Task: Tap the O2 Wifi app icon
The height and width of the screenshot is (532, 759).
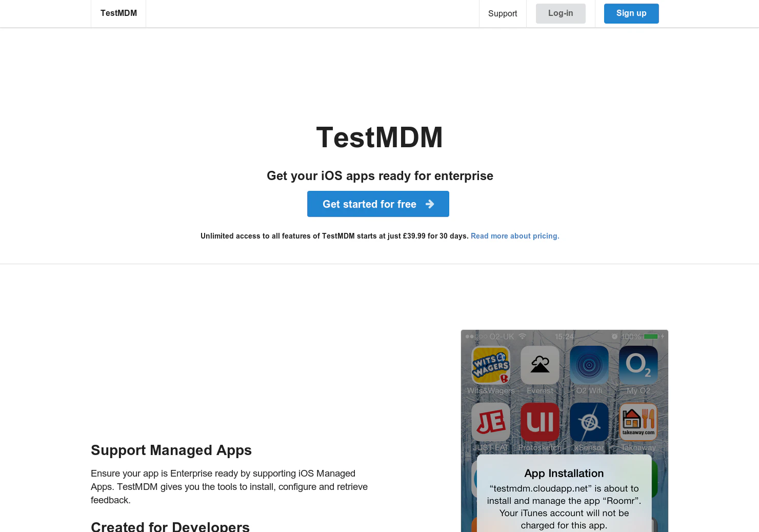Action: point(589,365)
